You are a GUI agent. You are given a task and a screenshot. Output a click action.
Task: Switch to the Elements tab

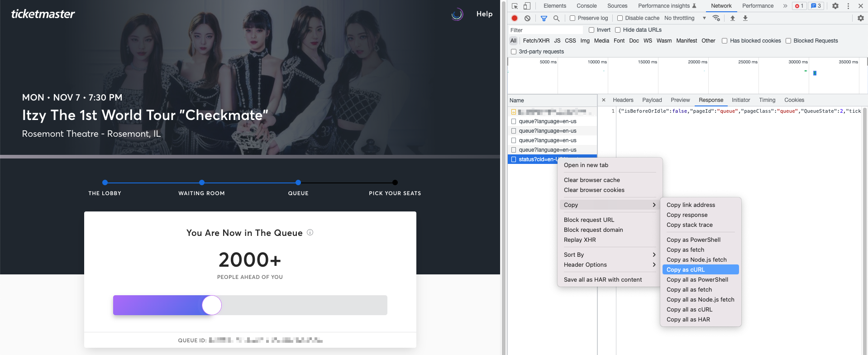click(x=555, y=6)
